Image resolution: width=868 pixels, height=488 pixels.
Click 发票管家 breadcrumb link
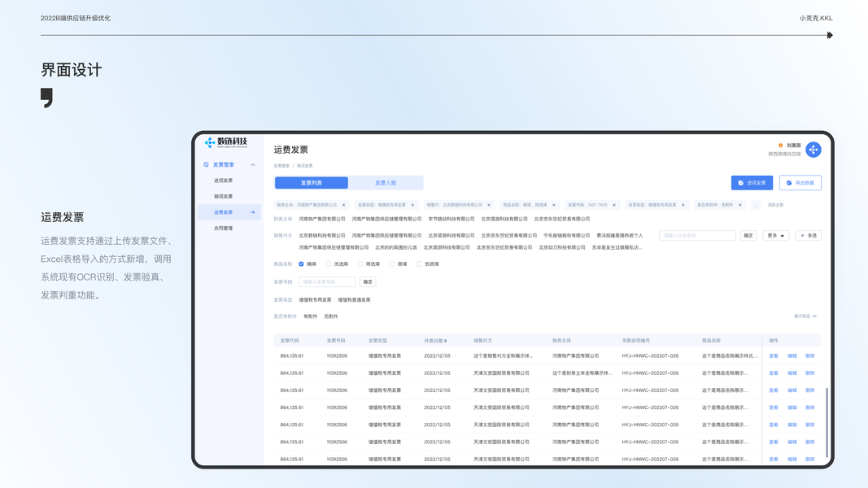(281, 166)
